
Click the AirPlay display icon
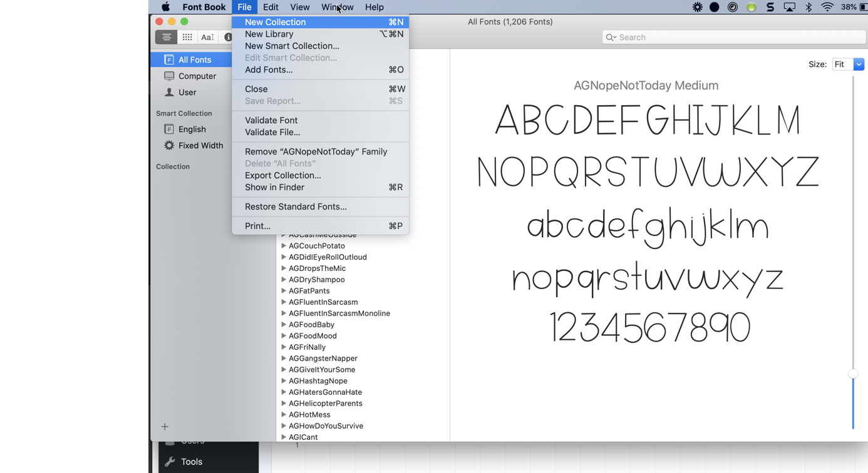tap(790, 7)
